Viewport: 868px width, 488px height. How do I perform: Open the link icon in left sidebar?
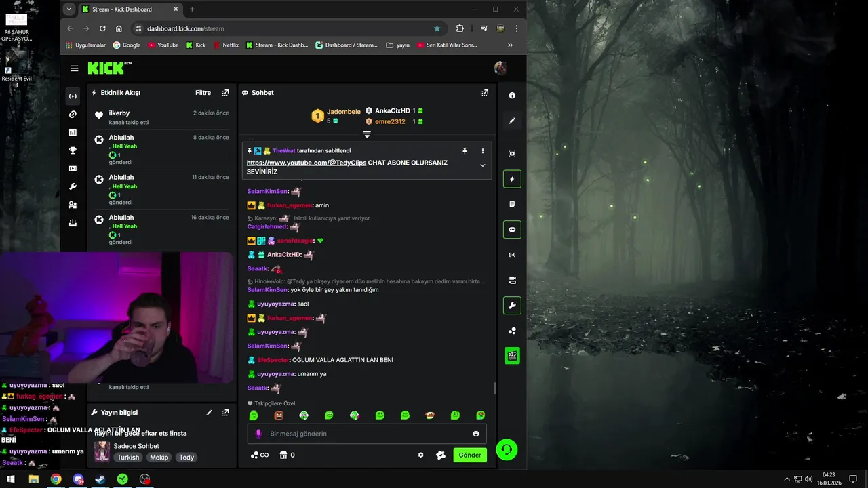click(x=73, y=115)
